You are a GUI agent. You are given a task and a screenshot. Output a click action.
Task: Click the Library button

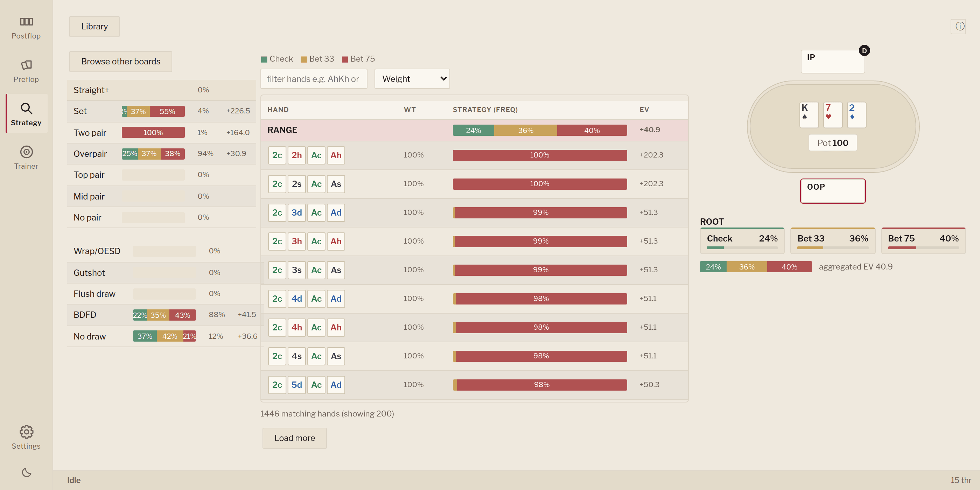pyautogui.click(x=94, y=26)
